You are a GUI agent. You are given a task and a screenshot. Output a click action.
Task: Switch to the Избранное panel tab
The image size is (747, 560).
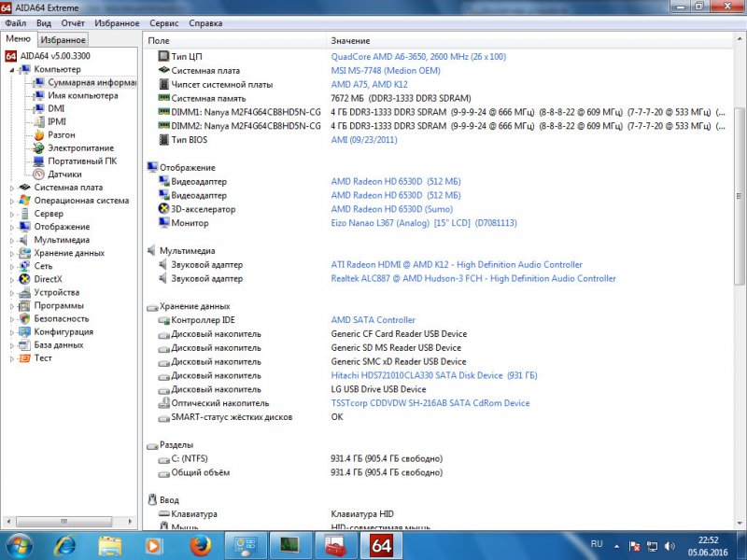coord(63,39)
